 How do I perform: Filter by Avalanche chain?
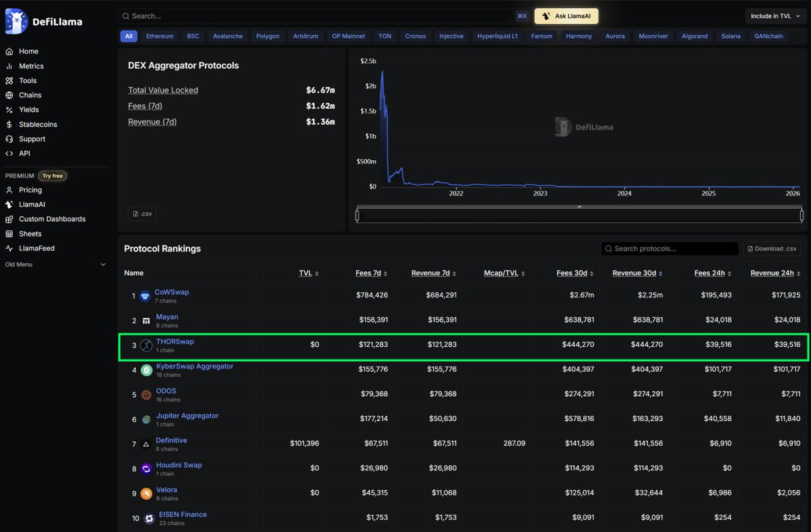click(x=228, y=36)
